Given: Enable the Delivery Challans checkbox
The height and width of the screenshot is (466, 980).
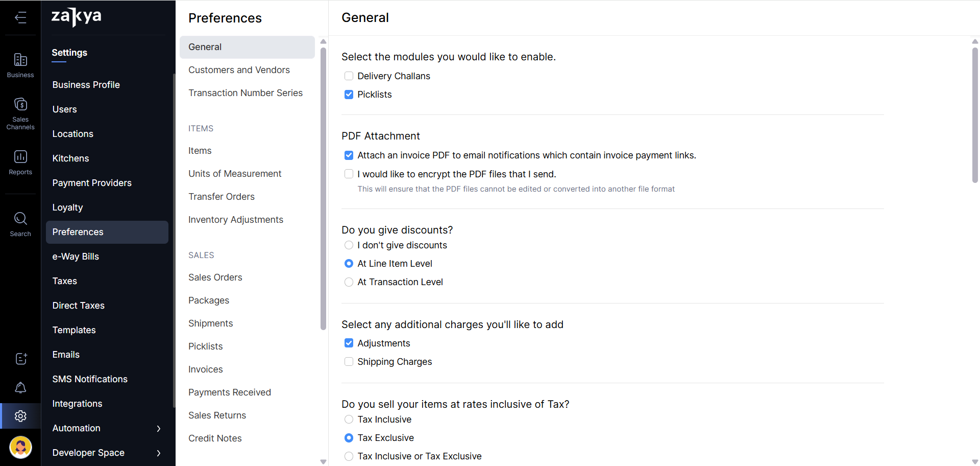Looking at the screenshot, I should pyautogui.click(x=349, y=76).
